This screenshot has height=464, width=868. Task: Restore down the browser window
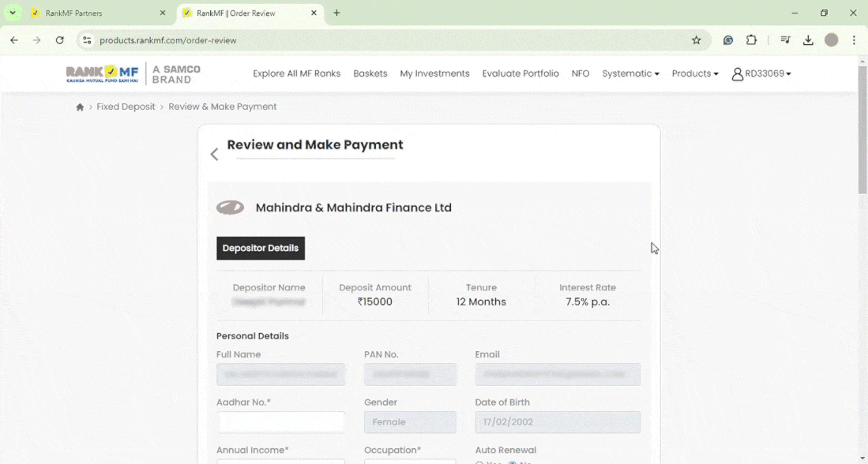pyautogui.click(x=825, y=13)
